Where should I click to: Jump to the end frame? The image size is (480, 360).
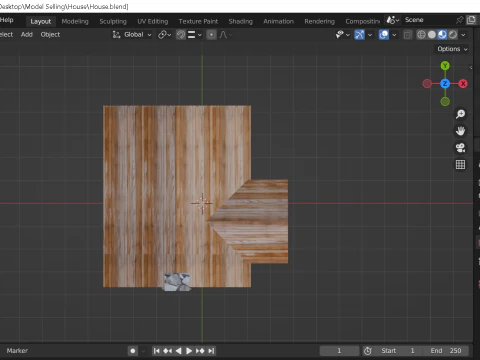(x=211, y=351)
